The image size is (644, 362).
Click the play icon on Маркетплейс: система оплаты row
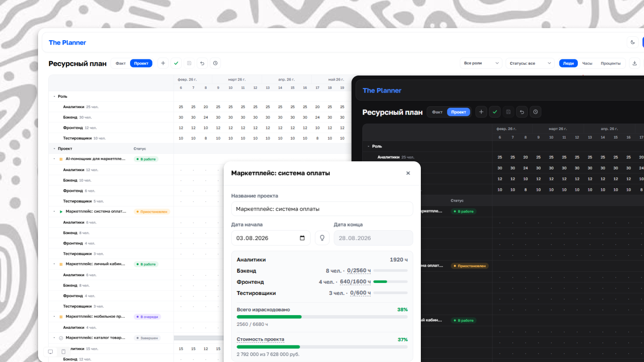pos(61,212)
